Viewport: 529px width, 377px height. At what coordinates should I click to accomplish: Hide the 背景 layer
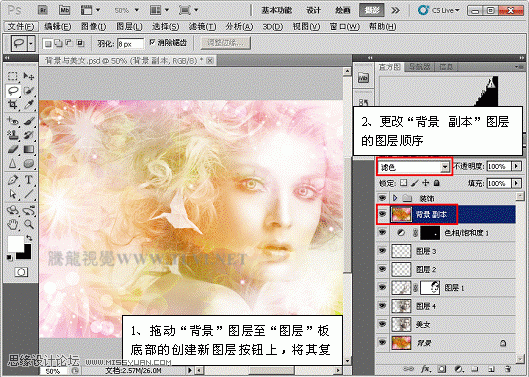point(382,342)
